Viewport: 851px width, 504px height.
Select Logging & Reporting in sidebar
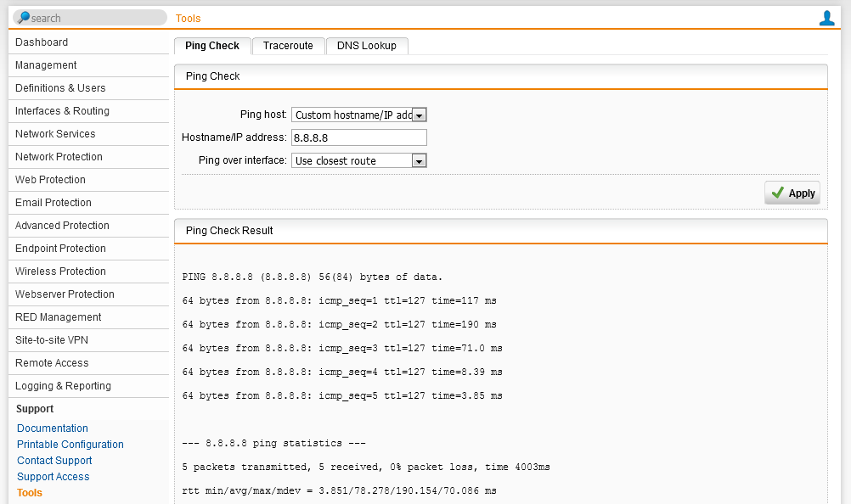pos(63,386)
